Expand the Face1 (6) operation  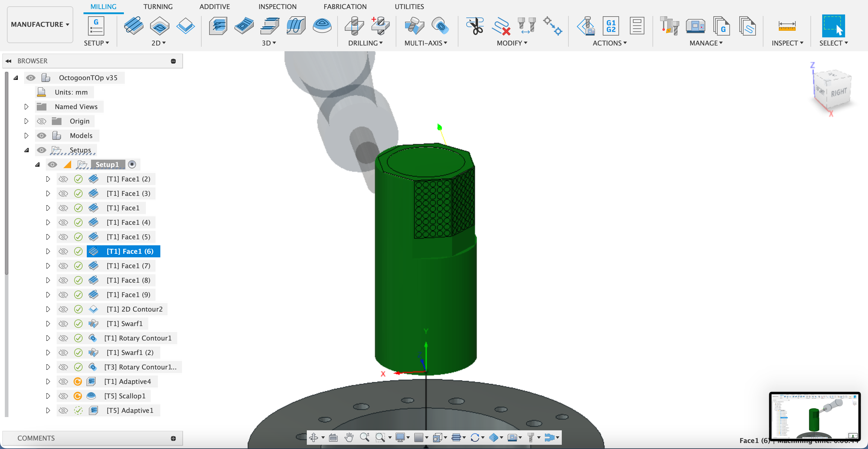tap(48, 252)
